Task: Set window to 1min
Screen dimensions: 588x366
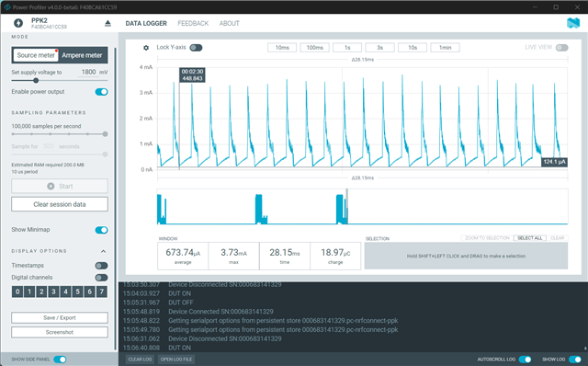Action: coord(445,48)
